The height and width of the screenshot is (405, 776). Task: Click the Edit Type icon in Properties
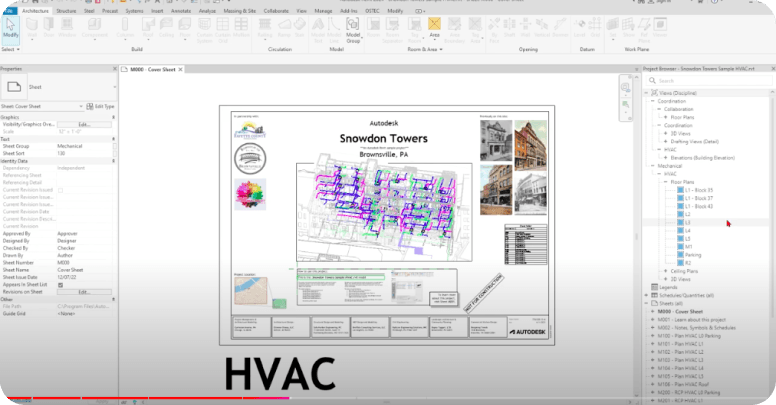100,106
